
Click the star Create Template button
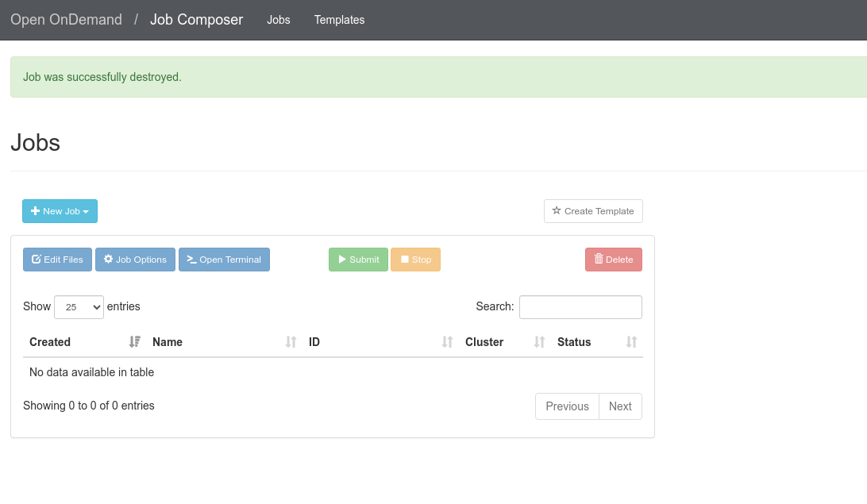tap(593, 211)
